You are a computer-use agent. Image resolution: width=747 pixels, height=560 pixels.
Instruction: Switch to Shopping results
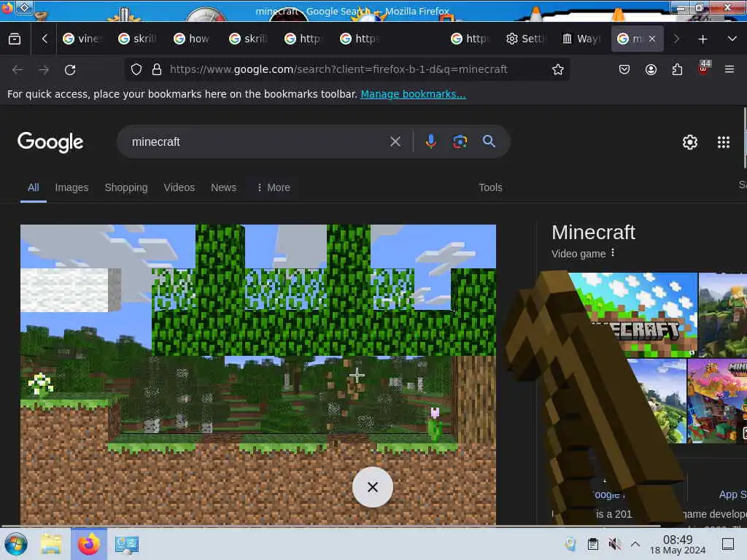126,187
